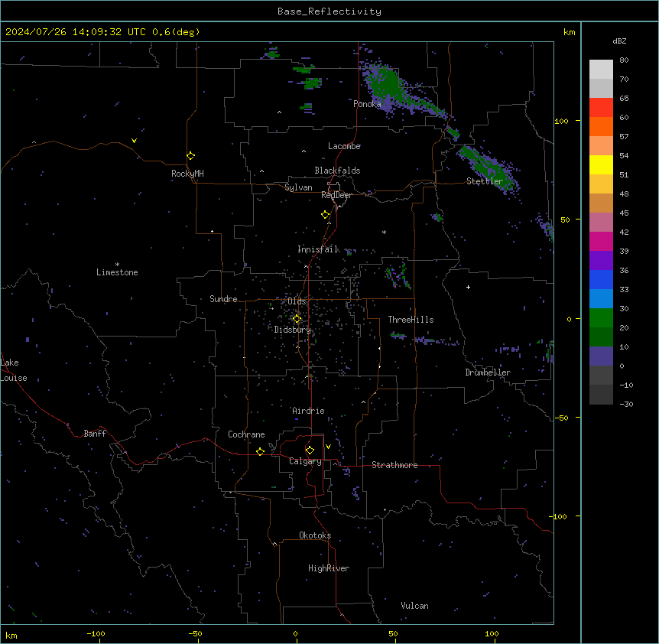
Task: Click the yellow diamond marker south of RedDeer
Action: coord(325,214)
